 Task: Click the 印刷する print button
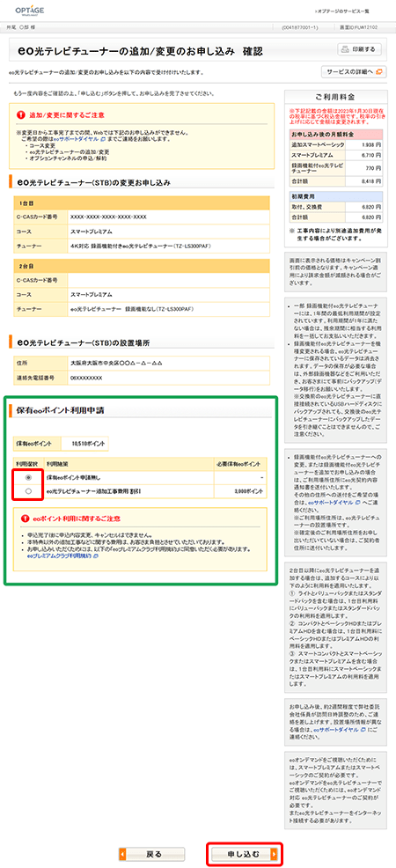(360, 50)
